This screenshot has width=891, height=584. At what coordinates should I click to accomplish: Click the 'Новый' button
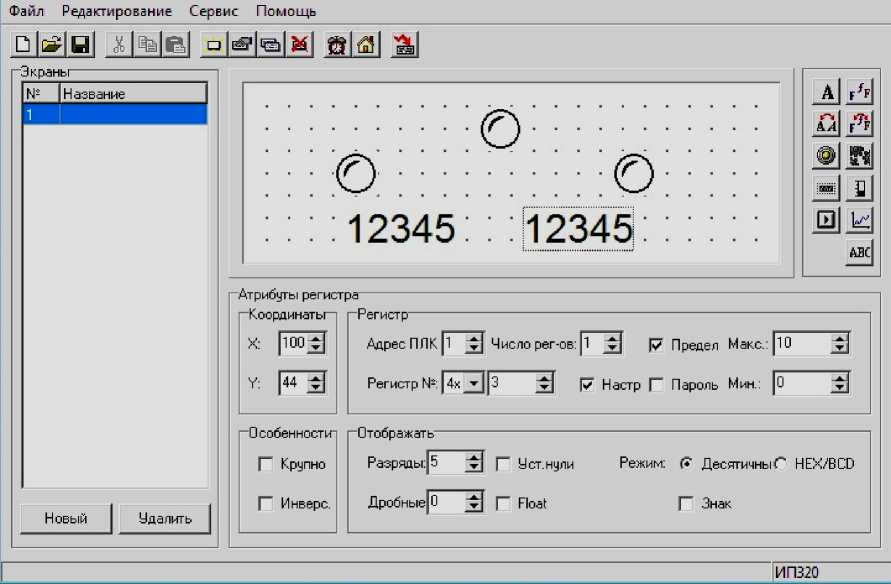click(66, 518)
